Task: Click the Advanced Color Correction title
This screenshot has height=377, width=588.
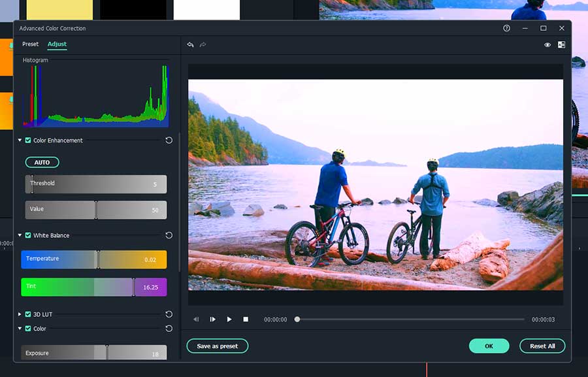Action: click(x=52, y=28)
